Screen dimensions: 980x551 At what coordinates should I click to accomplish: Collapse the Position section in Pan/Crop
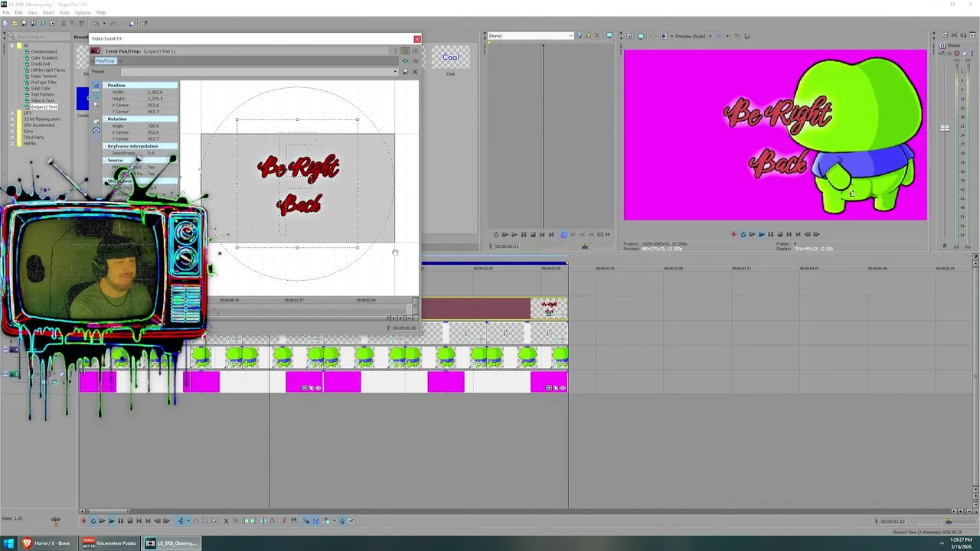point(105,85)
